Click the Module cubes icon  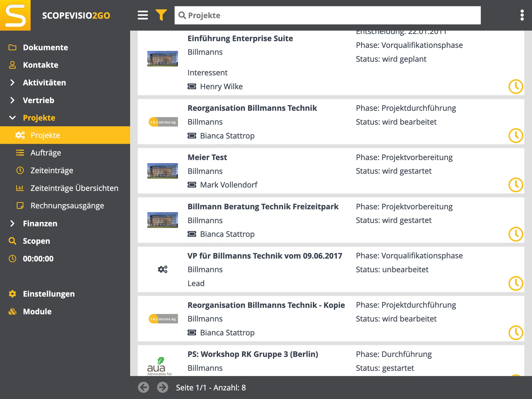click(12, 311)
